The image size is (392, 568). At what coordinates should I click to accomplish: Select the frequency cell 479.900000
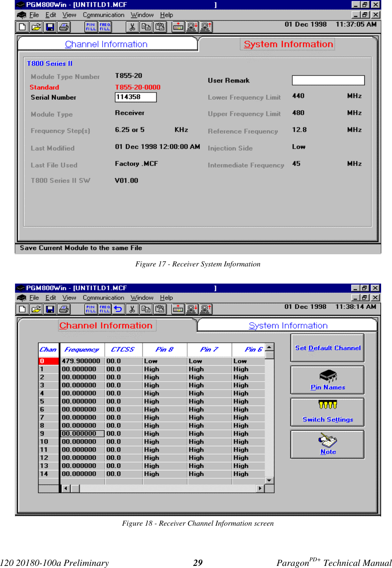point(83,361)
